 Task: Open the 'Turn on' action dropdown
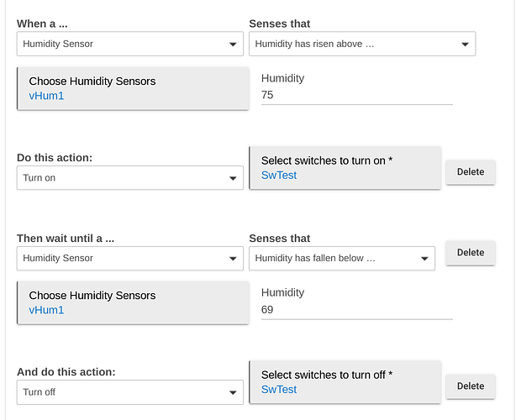(130, 178)
